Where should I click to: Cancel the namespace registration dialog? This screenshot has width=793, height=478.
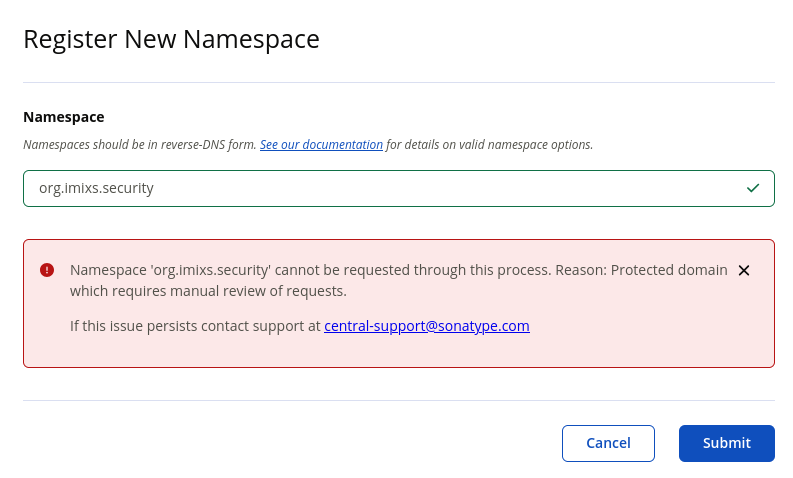coord(608,443)
